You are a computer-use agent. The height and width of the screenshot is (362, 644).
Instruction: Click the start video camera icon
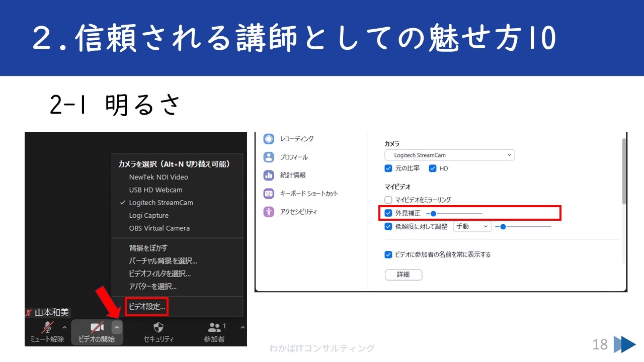click(97, 328)
